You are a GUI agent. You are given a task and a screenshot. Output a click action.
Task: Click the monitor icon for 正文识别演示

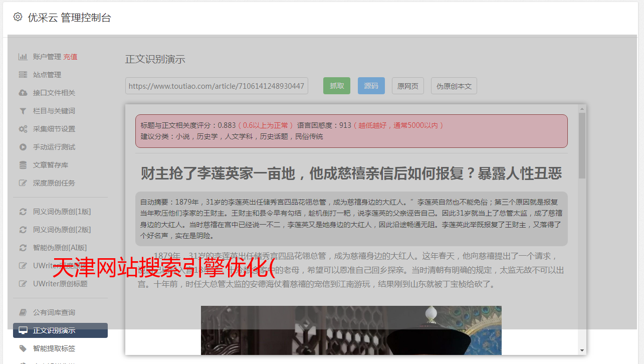point(23,330)
